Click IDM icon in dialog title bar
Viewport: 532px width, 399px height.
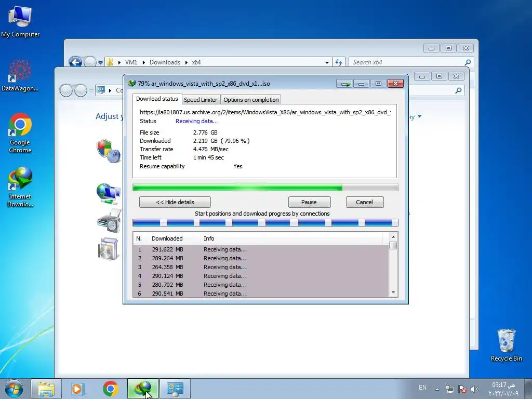tap(131, 83)
